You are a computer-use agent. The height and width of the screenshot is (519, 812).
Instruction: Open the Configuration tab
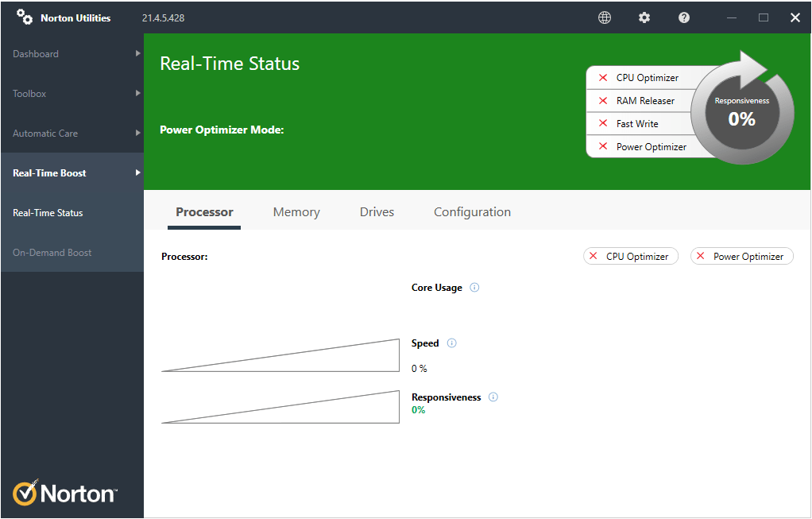point(472,212)
